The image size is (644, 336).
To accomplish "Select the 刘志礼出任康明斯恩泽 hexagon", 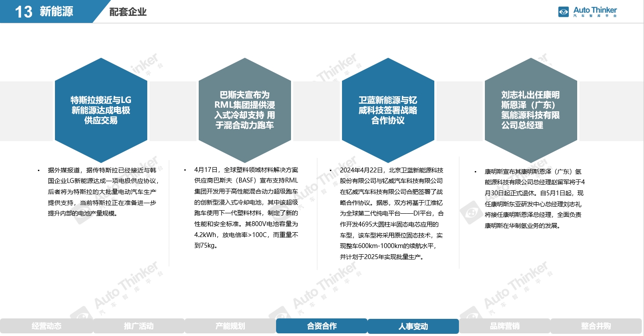I will (x=531, y=110).
